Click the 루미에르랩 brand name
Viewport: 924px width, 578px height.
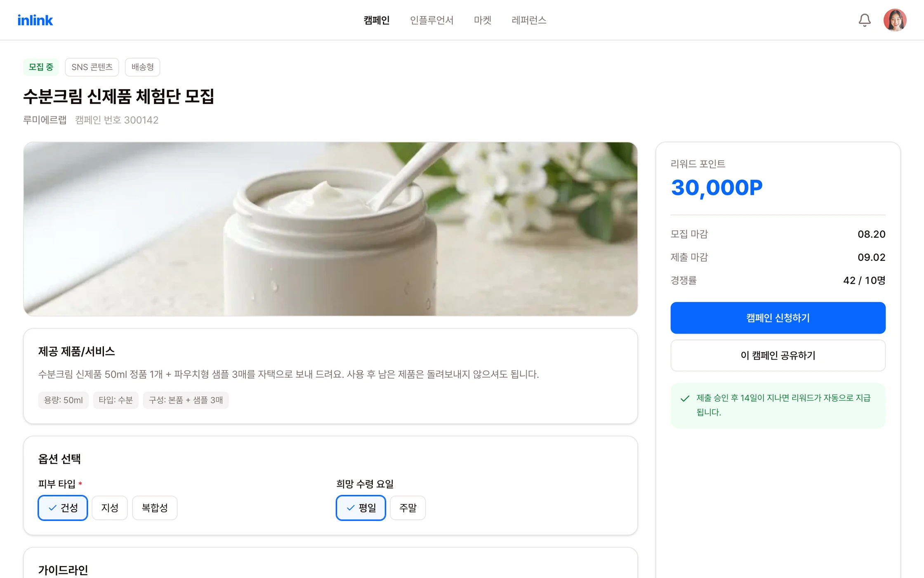[45, 120]
